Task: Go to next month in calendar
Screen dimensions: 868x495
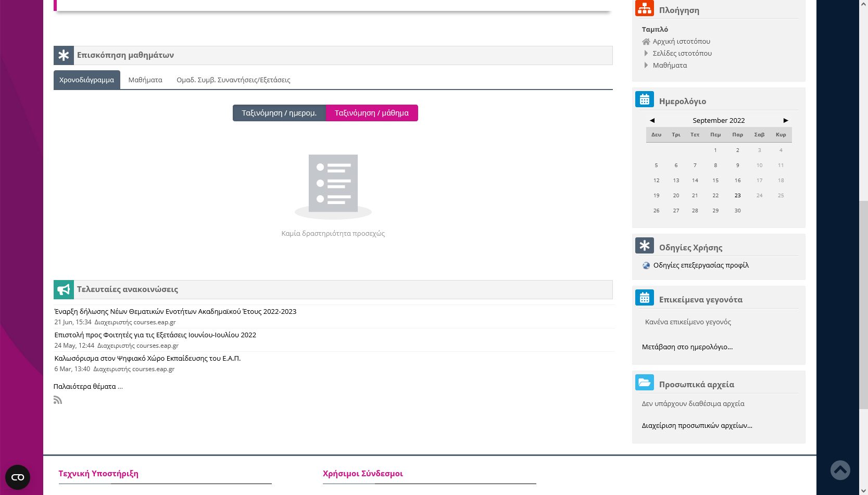Action: (x=786, y=120)
